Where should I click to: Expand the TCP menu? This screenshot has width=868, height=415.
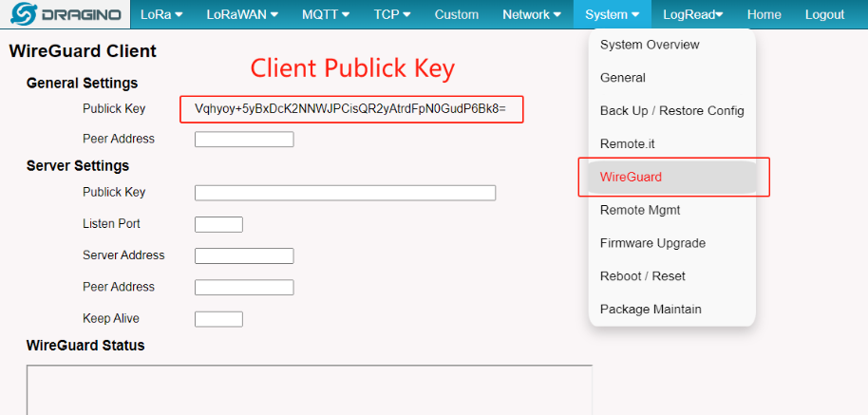[x=394, y=15]
